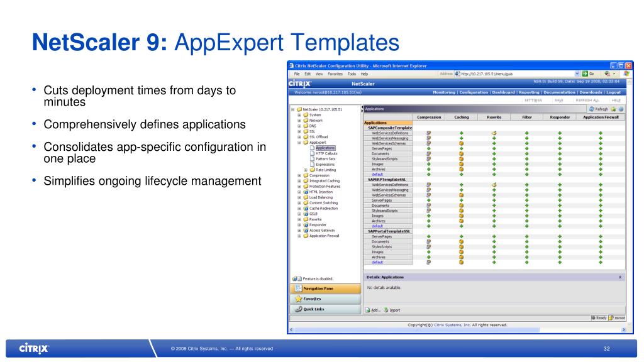
Task: Expand the Load Balancing tree node
Action: tap(299, 197)
